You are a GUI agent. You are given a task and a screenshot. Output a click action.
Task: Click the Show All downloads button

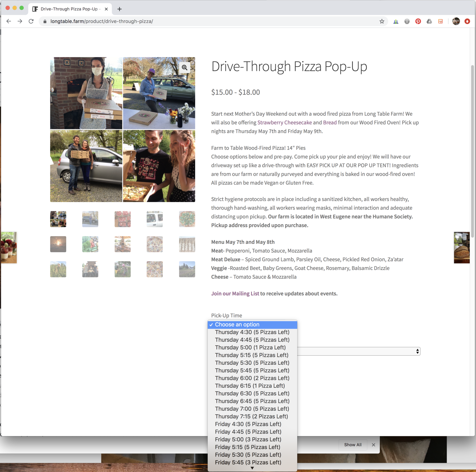(x=353, y=445)
